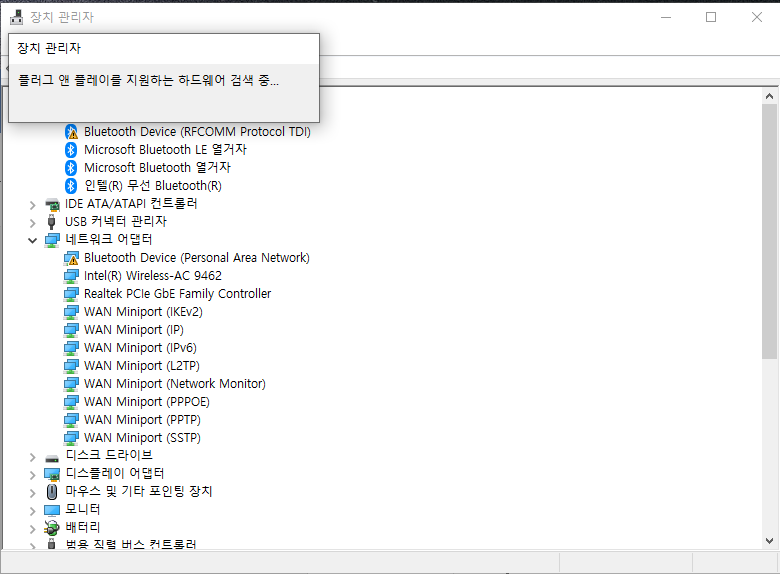This screenshot has height=574, width=780.
Task: Click the Bluetooth Device (Personal Area Network) warning icon
Action: click(x=71, y=258)
